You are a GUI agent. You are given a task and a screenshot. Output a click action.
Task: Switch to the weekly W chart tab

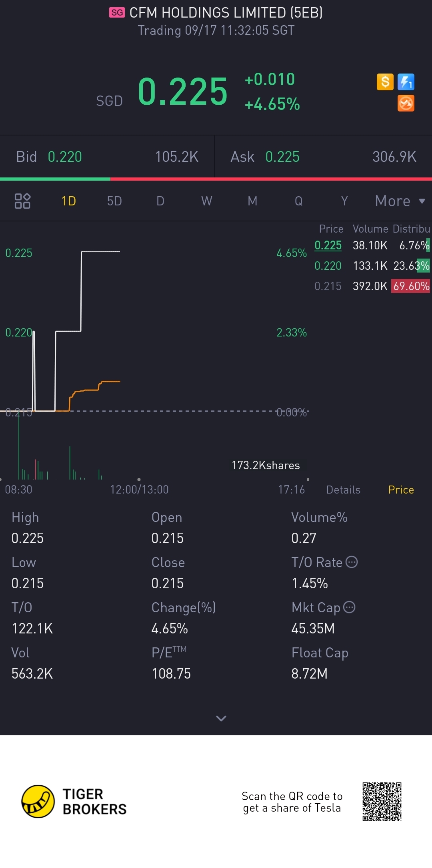[x=206, y=201]
